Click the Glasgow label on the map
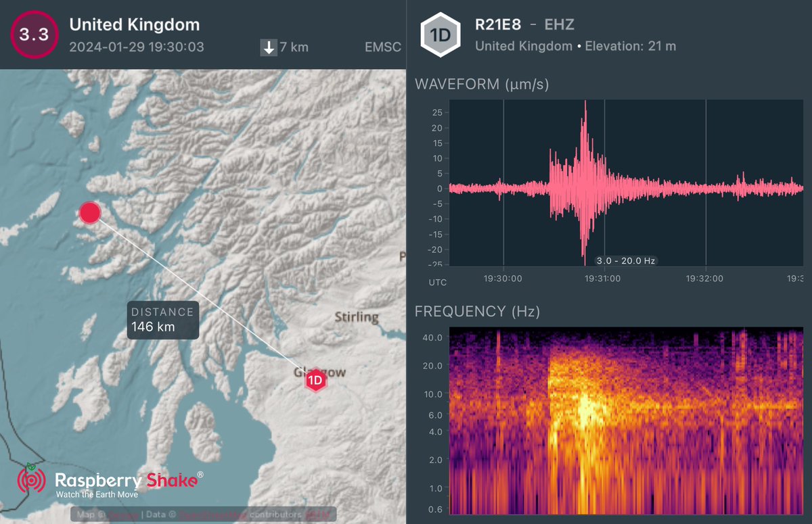Image resolution: width=812 pixels, height=524 pixels. click(319, 373)
